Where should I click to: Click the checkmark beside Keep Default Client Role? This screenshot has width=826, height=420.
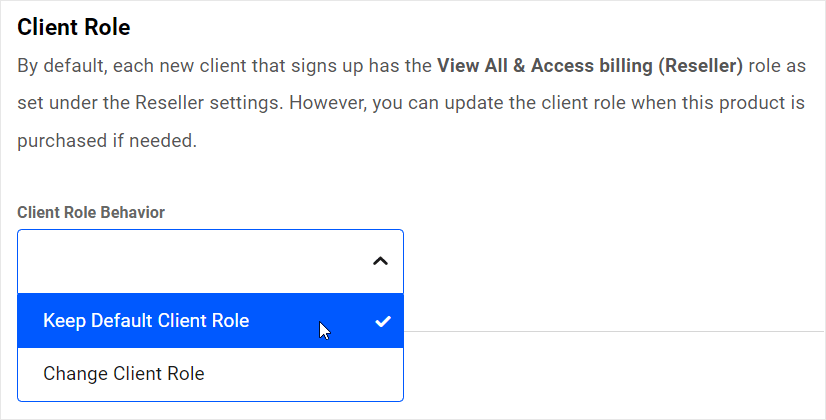(x=381, y=321)
